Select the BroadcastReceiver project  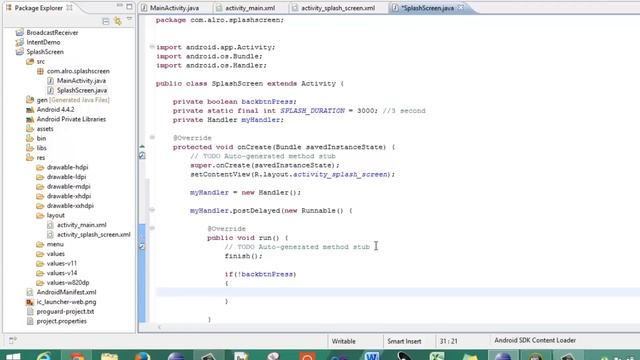[52, 33]
